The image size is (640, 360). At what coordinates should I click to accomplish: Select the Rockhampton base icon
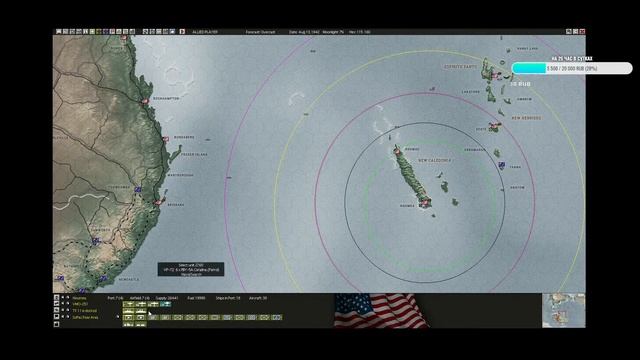click(145, 101)
